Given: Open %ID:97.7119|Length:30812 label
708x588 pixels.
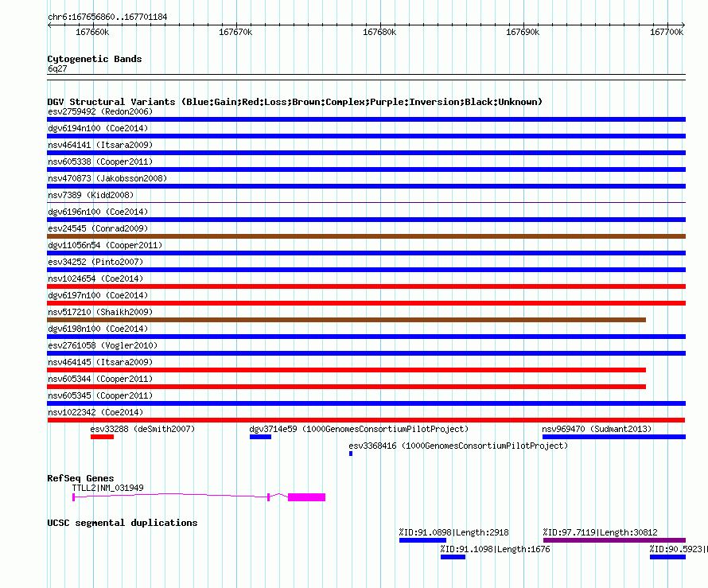Looking at the screenshot, I should coord(601,532).
